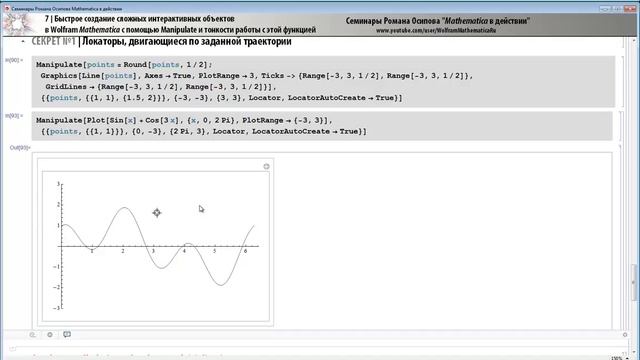Screen dimensions: 640x360
Task: Click the Wolfram logo image in the header
Action: (18, 24)
